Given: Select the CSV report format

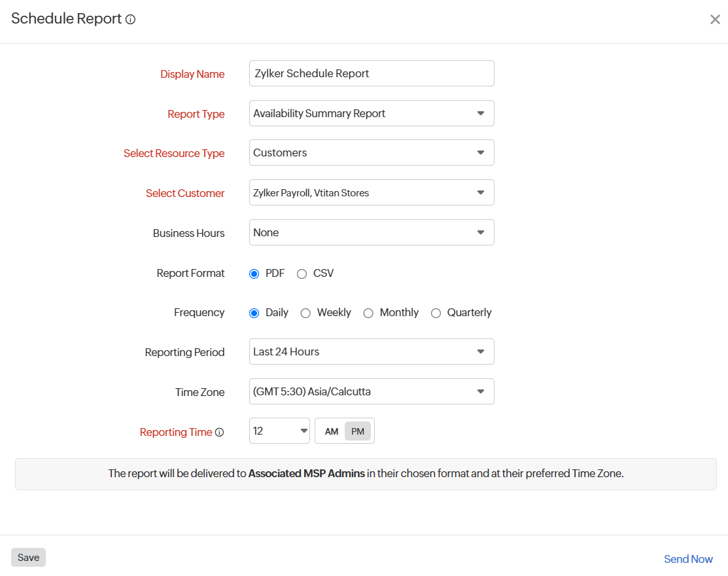Looking at the screenshot, I should [302, 274].
